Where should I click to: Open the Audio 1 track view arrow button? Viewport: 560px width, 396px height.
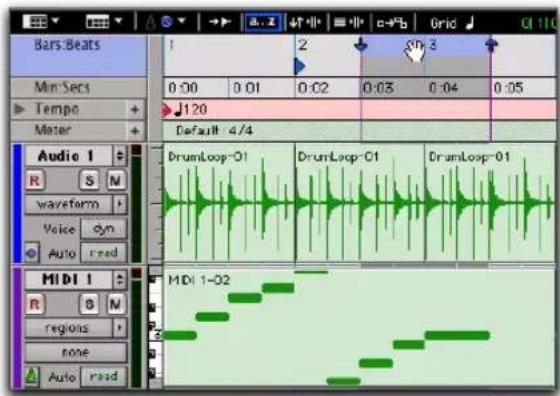[x=120, y=204]
